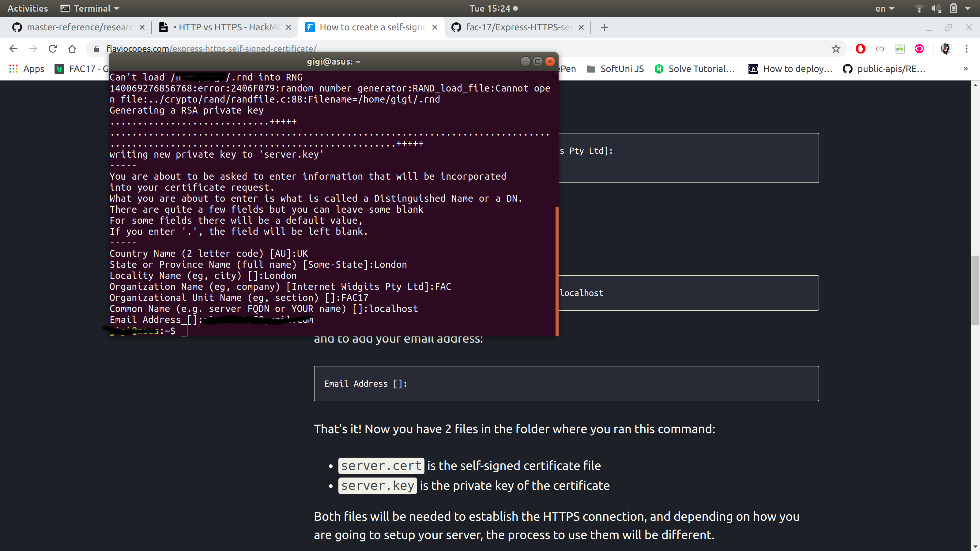Click the curly-braces extension icon
Image resolution: width=980 pixels, height=551 pixels.
click(x=880, y=49)
